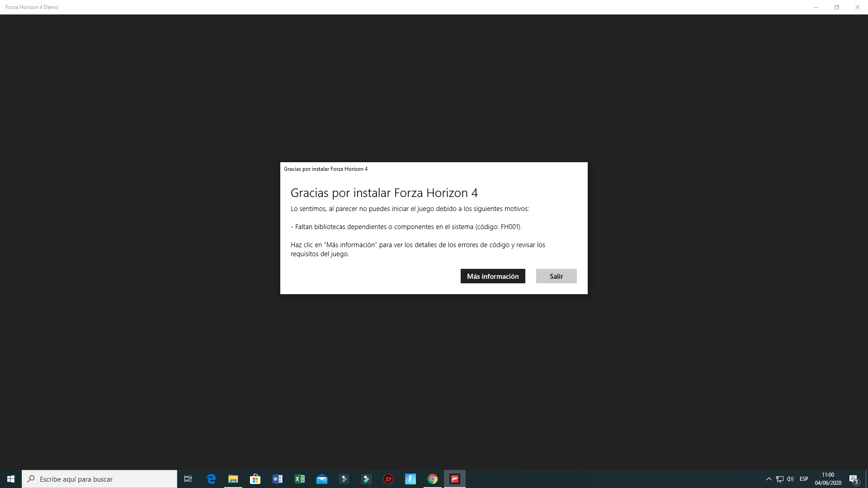Screen dimensions: 868x488
Task: Click the 'Lo sentimos, al parecer' message line
Action: [410, 209]
